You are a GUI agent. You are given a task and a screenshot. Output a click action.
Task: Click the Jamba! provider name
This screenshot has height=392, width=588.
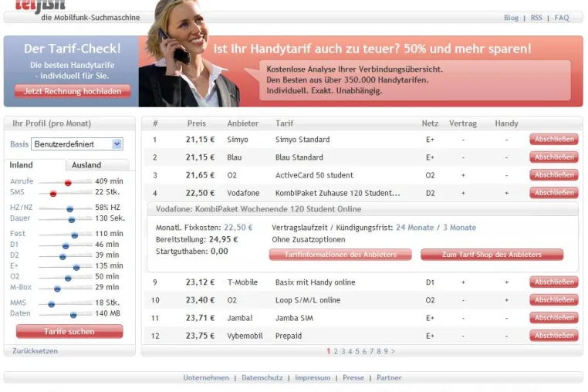[x=240, y=318]
